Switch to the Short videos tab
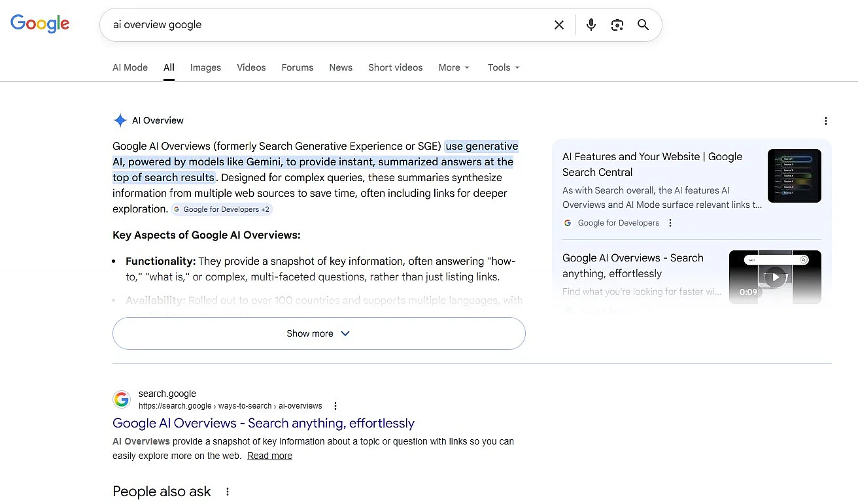The width and height of the screenshot is (858, 504). [x=396, y=67]
